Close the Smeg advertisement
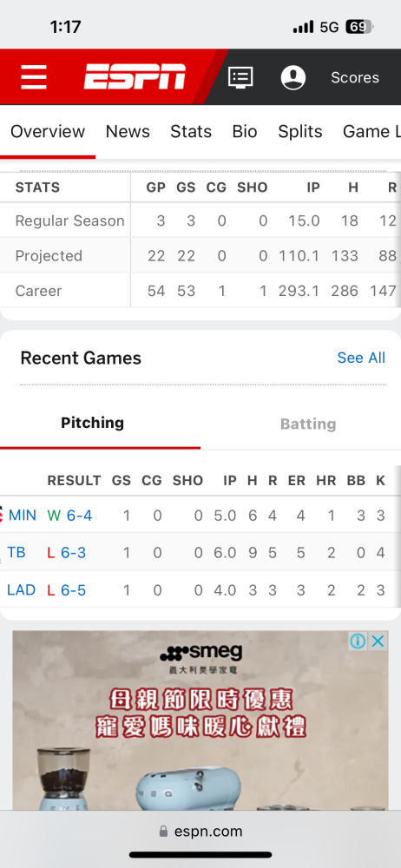This screenshot has height=868, width=401. tap(378, 641)
